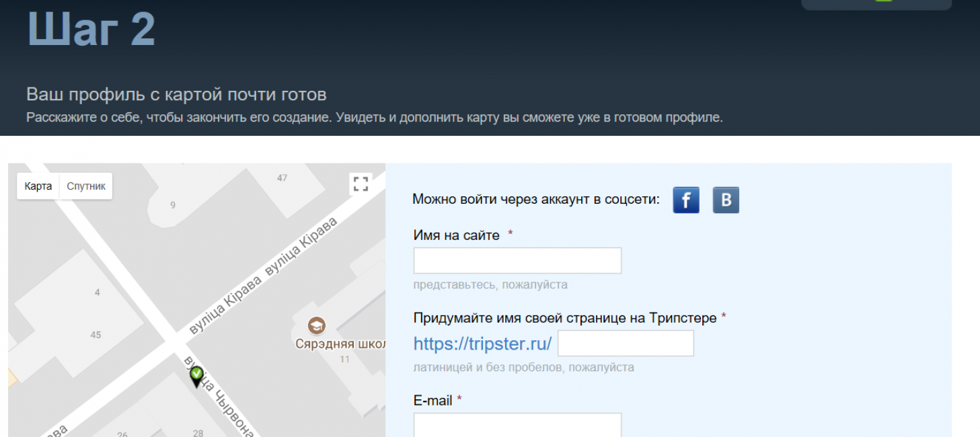Click the school icon on the map
Viewport: 980px width, 437px height.
(x=316, y=326)
